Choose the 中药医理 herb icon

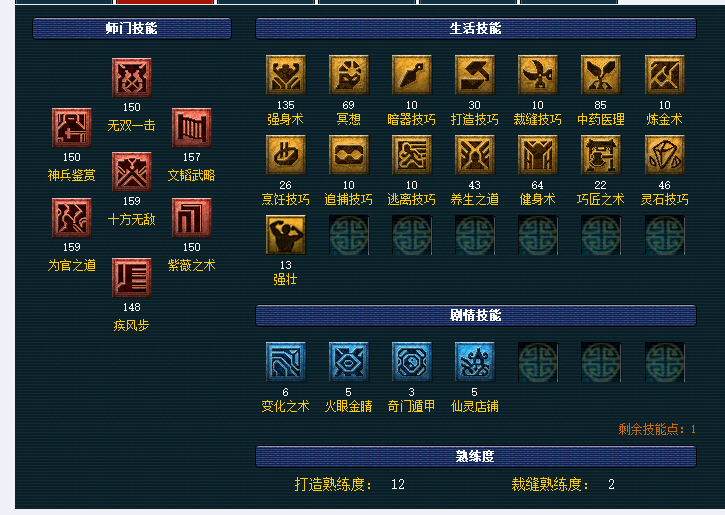pos(601,75)
